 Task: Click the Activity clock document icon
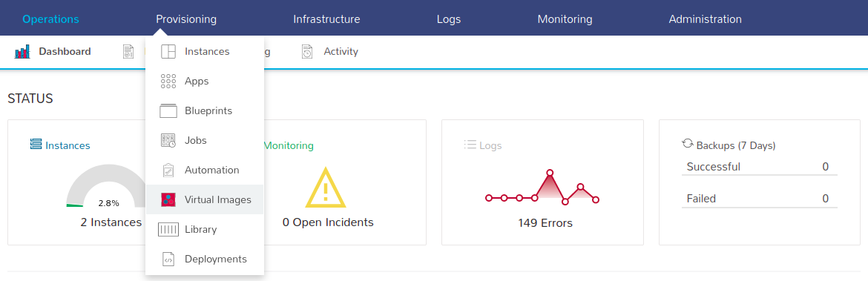pyautogui.click(x=307, y=51)
